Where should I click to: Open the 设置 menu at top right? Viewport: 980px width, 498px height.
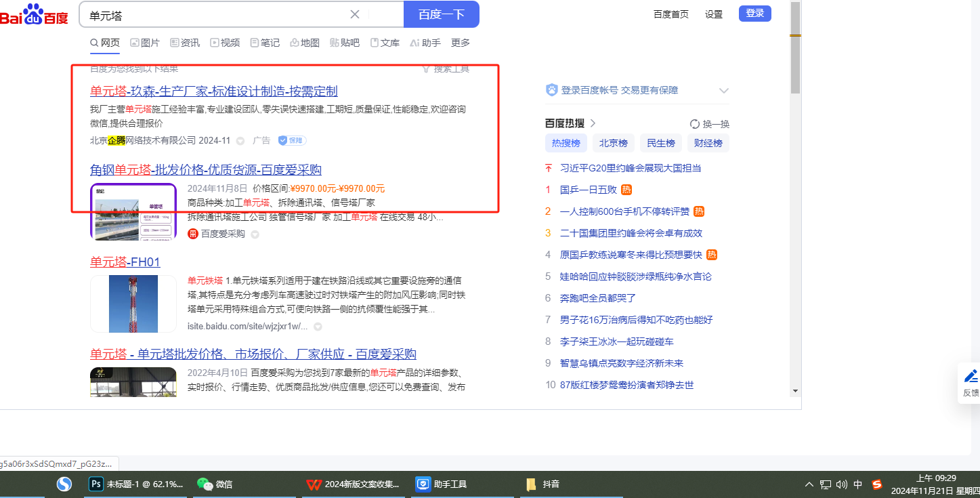[x=714, y=14]
